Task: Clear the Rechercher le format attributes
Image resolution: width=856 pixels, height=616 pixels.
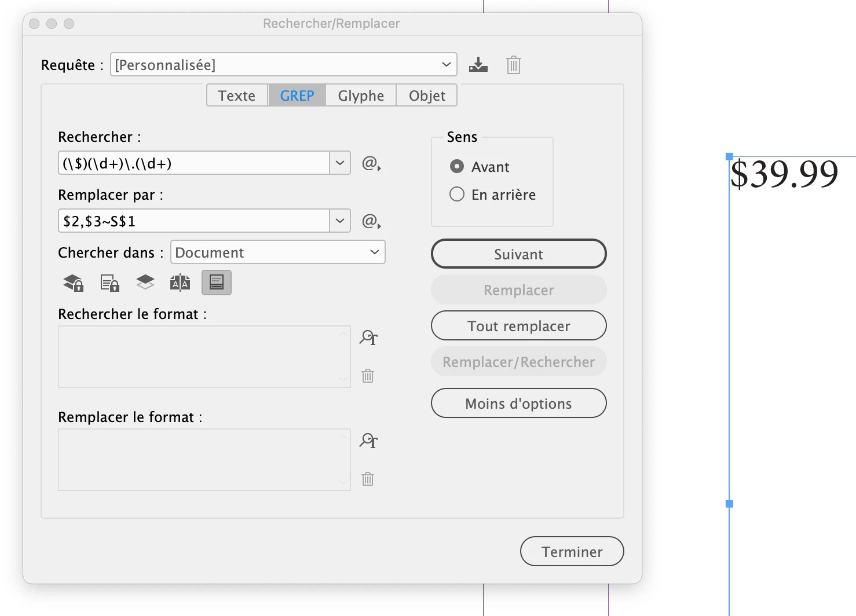Action: click(x=368, y=376)
